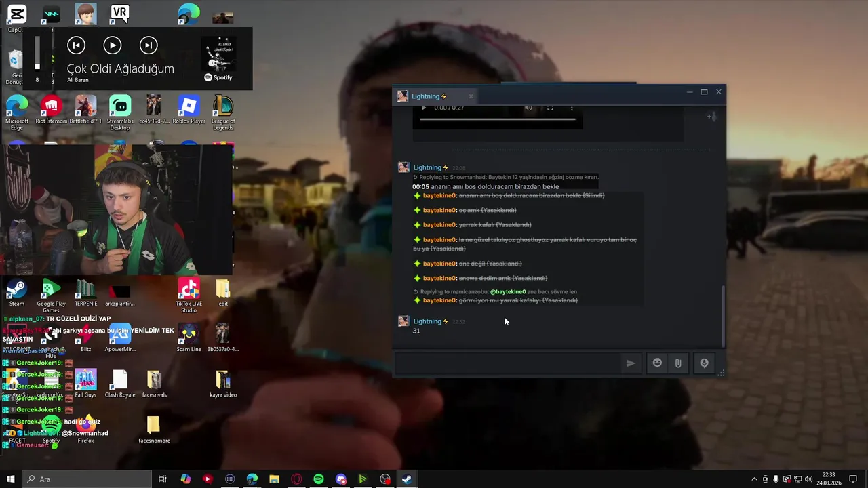Click the Steam chat vertical scrollbar
The width and height of the screenshot is (868, 488).
(723, 315)
